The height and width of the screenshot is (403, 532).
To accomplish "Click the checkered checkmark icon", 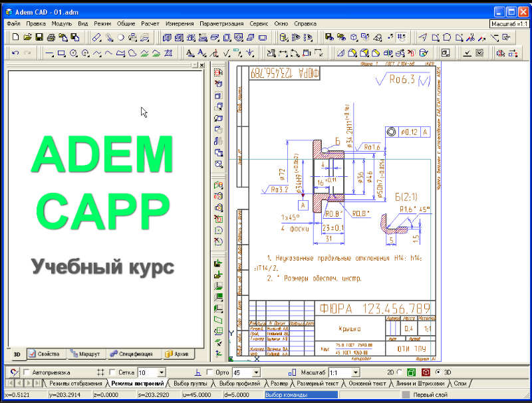I will pos(479,53).
